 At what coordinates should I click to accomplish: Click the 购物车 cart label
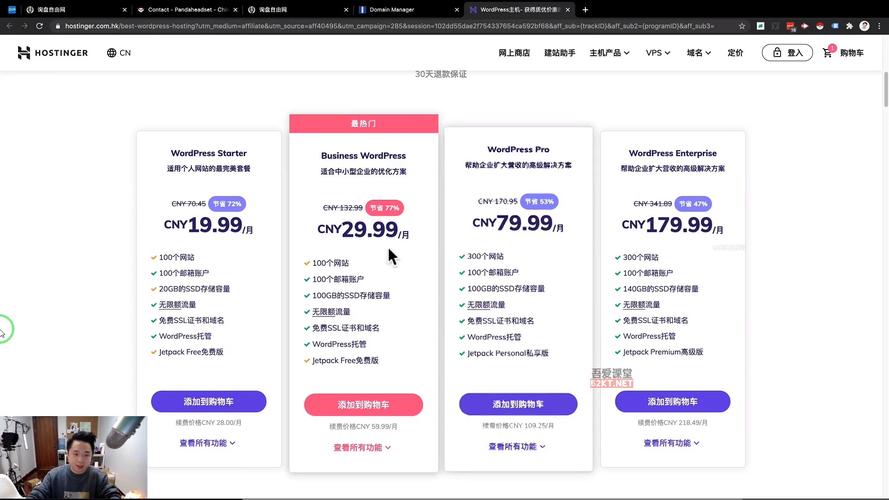(x=852, y=53)
